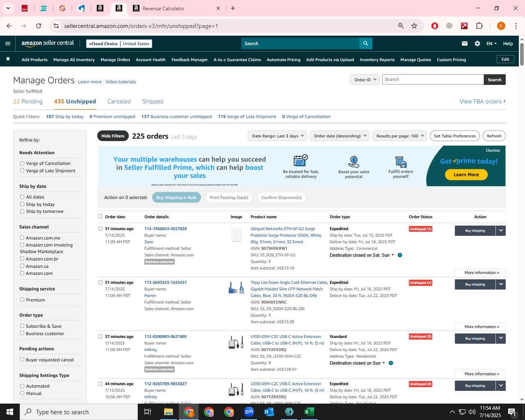Open Inventory Reports menu item
This screenshot has height=420, width=525.
click(377, 59)
